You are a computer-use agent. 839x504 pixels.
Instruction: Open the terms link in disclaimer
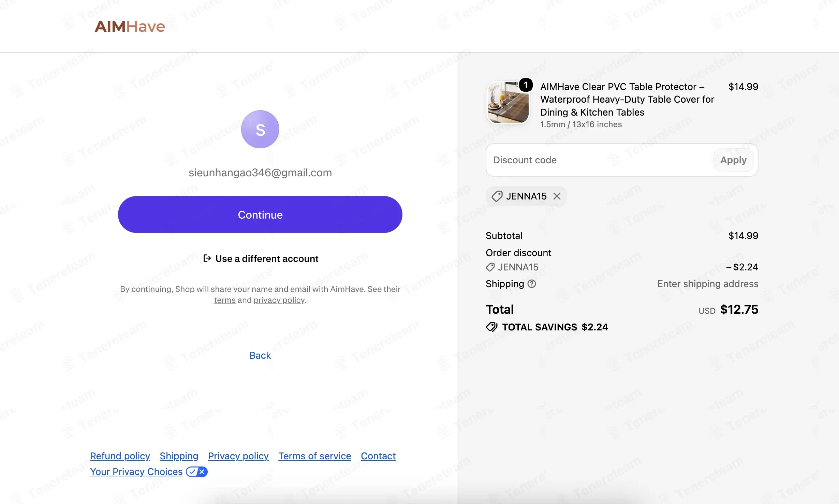(225, 300)
